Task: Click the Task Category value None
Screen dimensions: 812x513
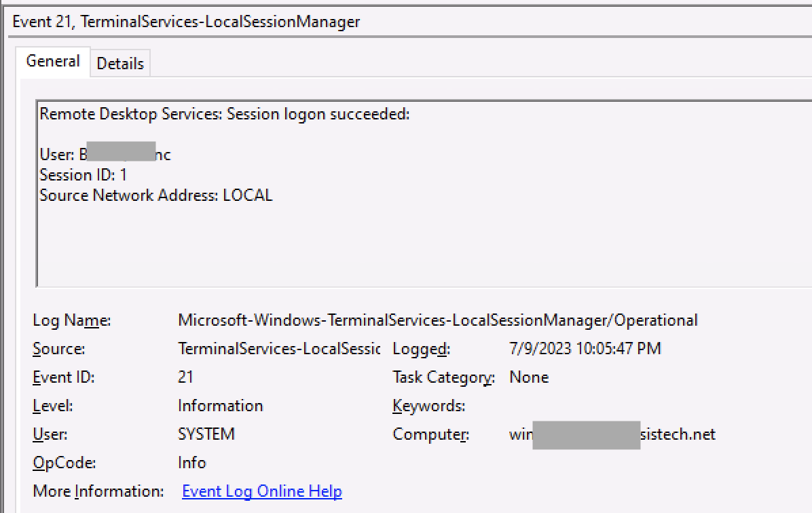Action: [x=529, y=377]
